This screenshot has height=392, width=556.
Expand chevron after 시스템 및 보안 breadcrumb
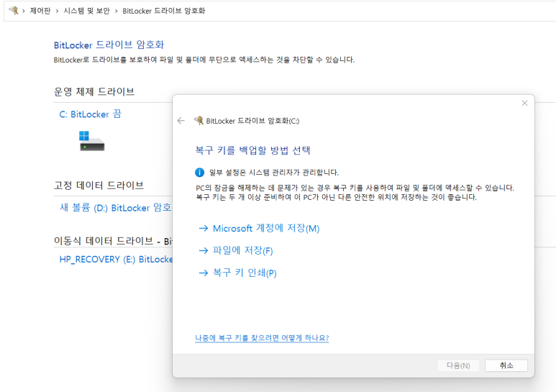pos(116,11)
